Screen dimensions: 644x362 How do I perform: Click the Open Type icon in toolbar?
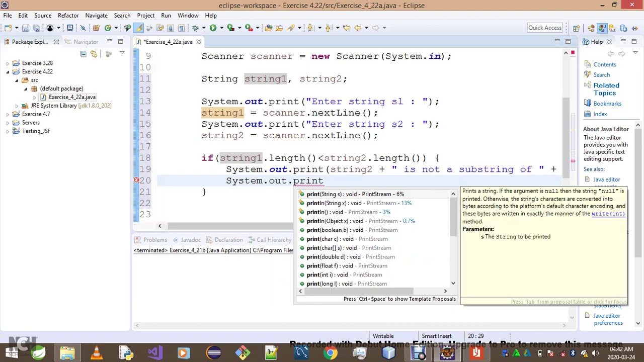point(269,28)
